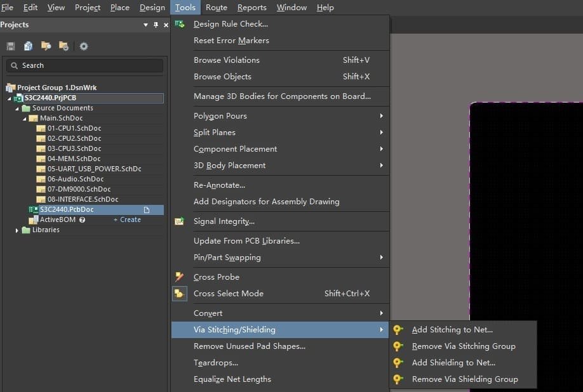The width and height of the screenshot is (583, 392).
Task: Toggle the Cross Select Mode icon
Action: [179, 293]
